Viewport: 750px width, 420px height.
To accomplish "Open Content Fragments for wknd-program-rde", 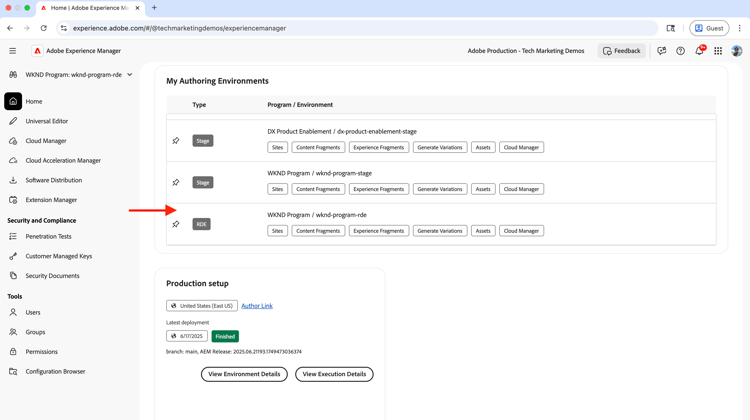I will (x=318, y=231).
